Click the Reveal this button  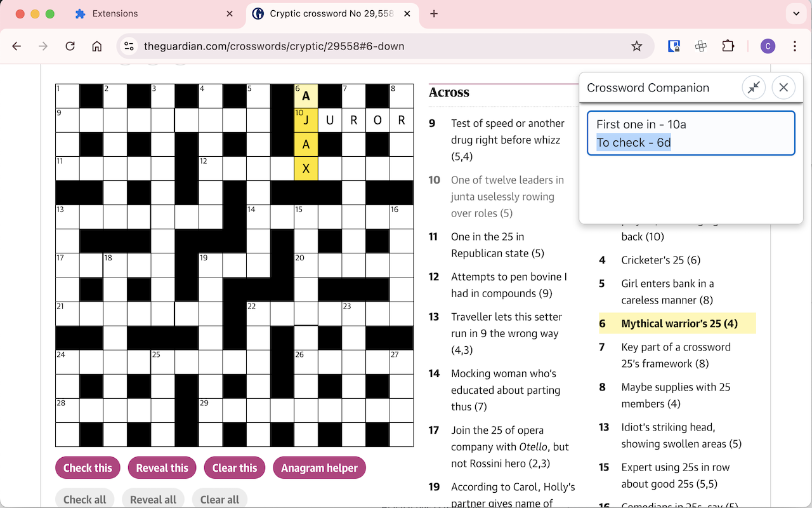point(162,468)
